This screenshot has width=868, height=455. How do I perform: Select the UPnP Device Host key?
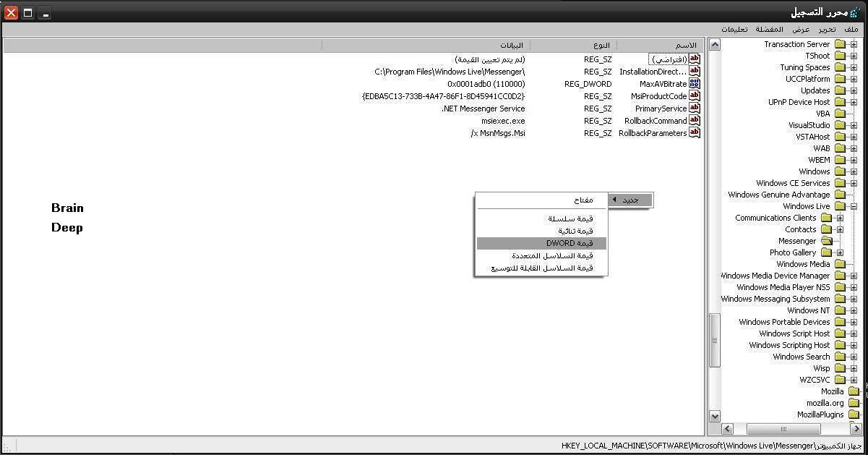(x=799, y=102)
